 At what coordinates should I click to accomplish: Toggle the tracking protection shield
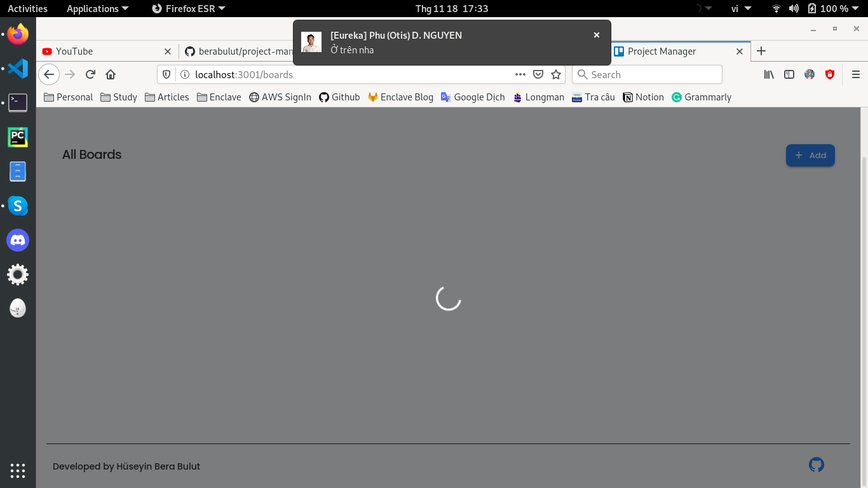(x=165, y=74)
